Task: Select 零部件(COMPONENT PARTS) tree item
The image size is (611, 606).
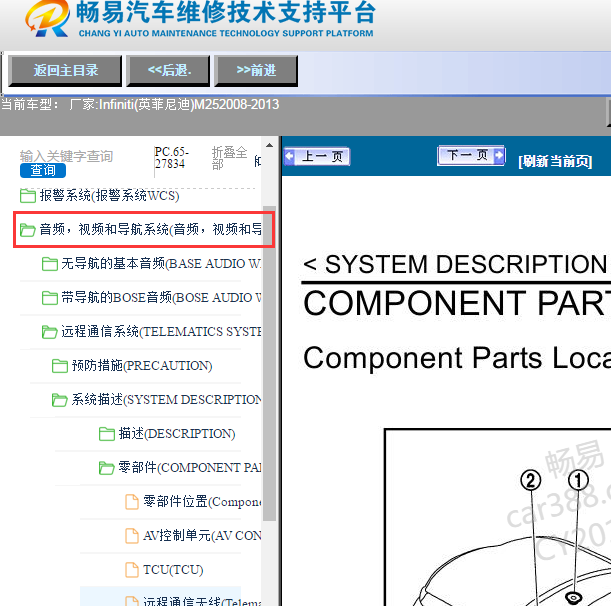Action: [190, 468]
